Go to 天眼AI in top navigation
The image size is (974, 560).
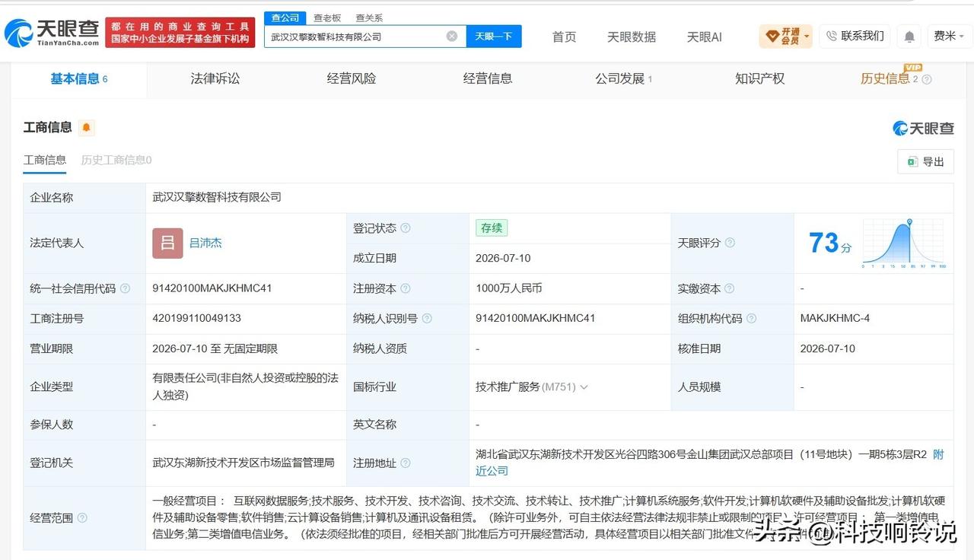[x=704, y=37]
